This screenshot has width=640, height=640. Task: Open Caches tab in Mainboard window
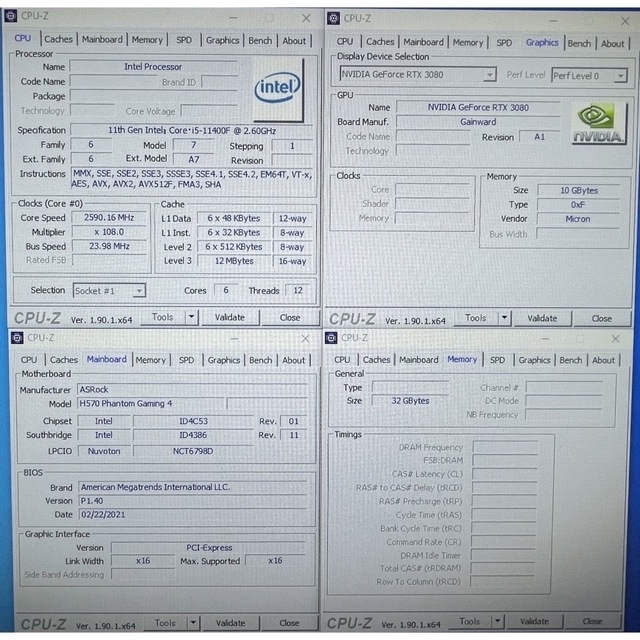pos(64,360)
